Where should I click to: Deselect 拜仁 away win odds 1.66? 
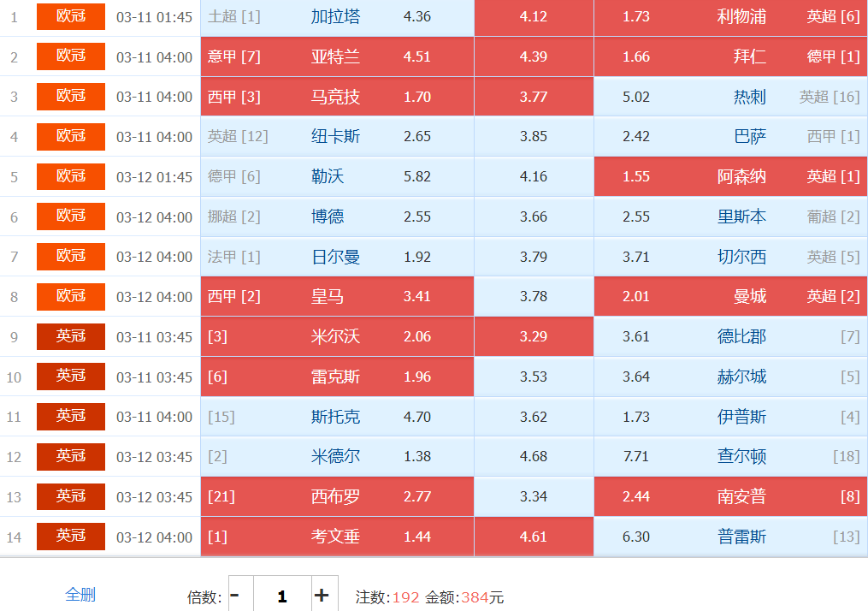[729, 56]
